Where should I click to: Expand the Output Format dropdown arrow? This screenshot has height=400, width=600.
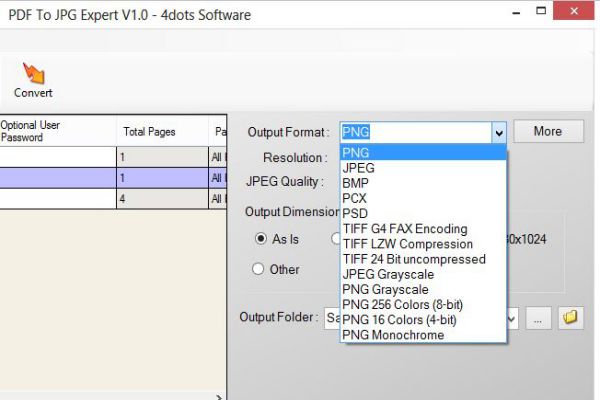(x=499, y=132)
